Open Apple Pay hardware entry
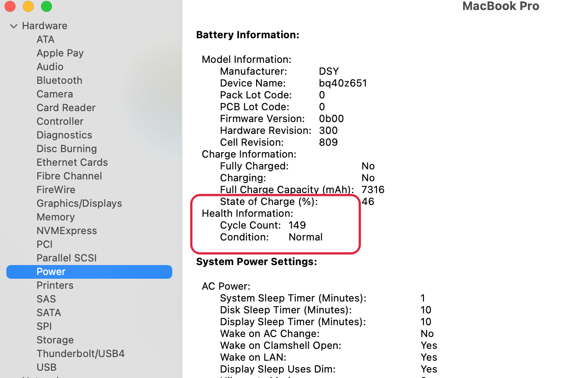This screenshot has width=588, height=378. coord(60,53)
